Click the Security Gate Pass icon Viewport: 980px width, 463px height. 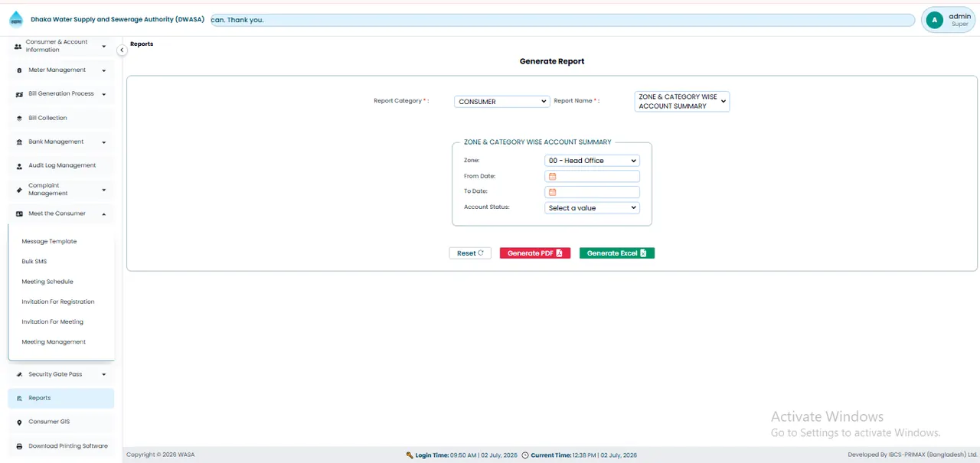click(19, 375)
